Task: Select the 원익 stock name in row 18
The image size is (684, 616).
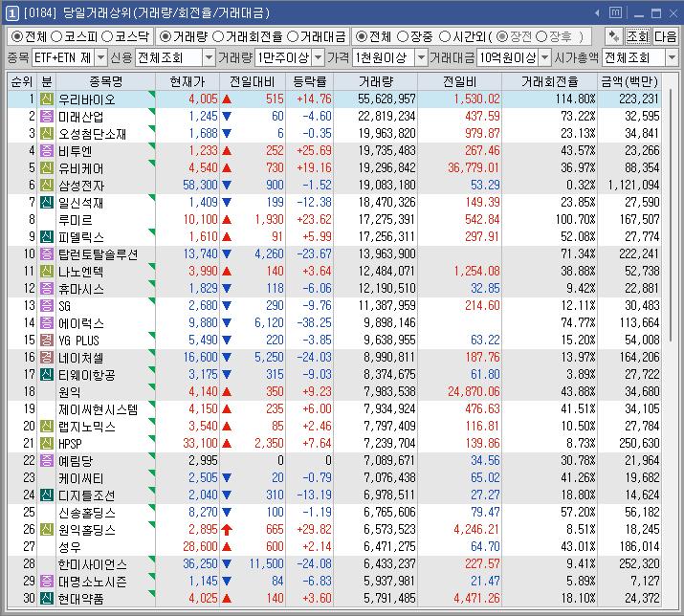Action: (x=70, y=392)
